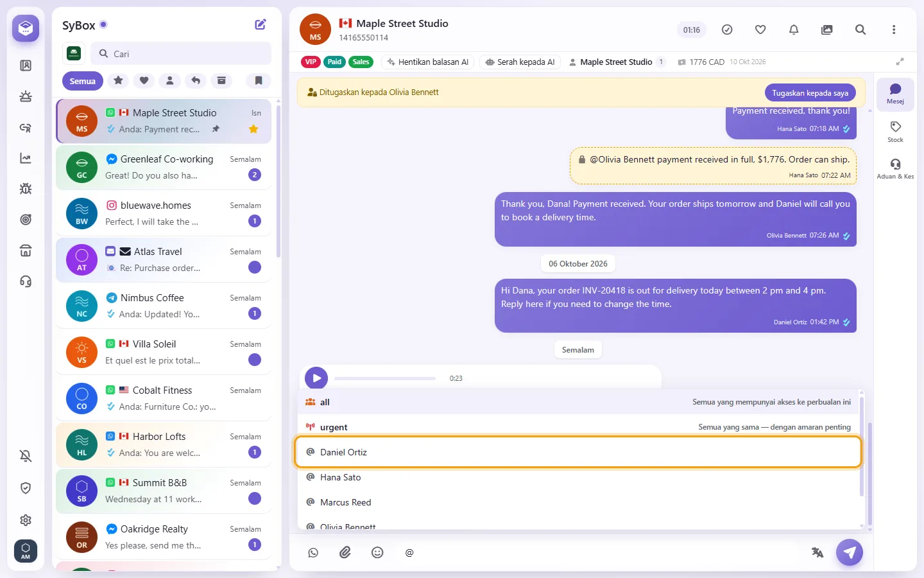Open the WhatsApp template icon in the composer

[313, 552]
